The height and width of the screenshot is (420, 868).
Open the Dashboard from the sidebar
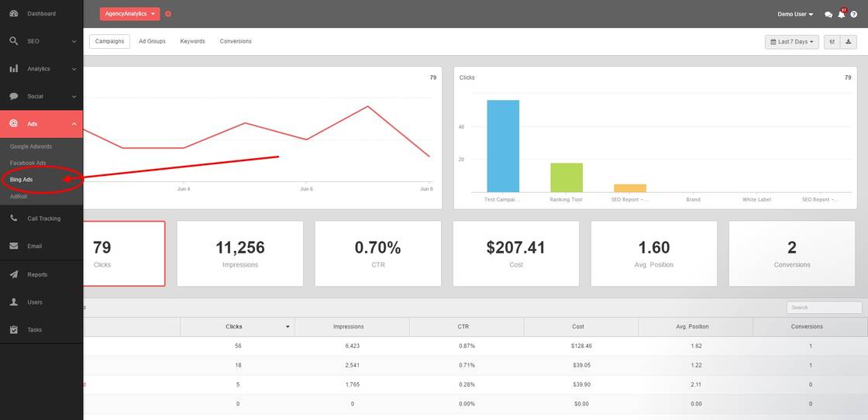click(40, 14)
